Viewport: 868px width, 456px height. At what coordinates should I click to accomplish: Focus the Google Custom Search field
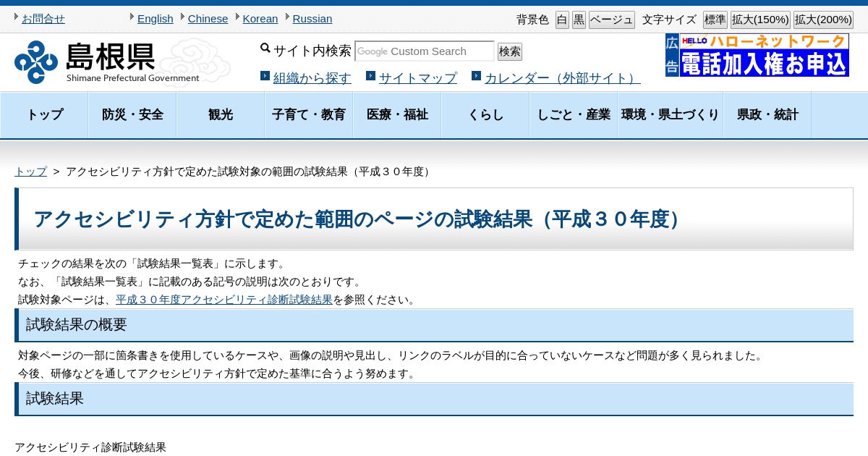(x=425, y=51)
